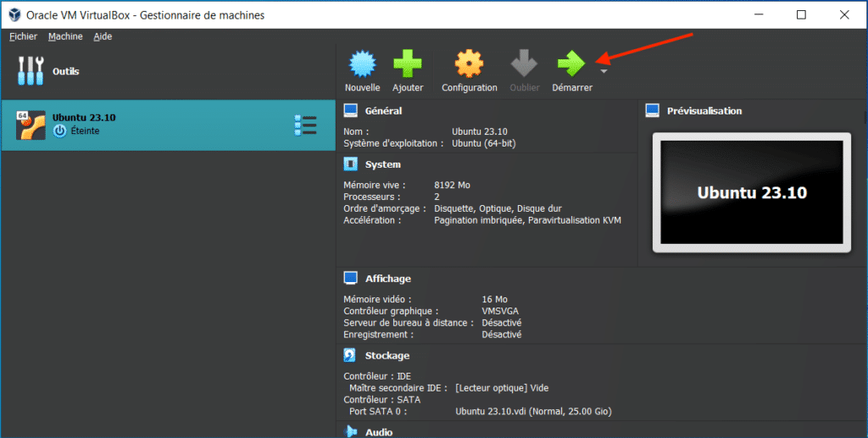Click the Processeurs value 2
This screenshot has width=868, height=438.
[437, 197]
